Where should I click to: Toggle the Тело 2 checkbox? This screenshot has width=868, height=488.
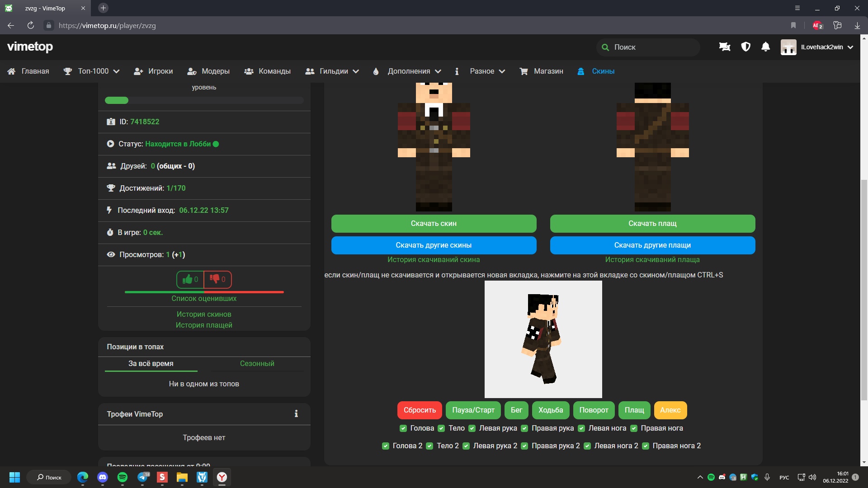tap(429, 446)
